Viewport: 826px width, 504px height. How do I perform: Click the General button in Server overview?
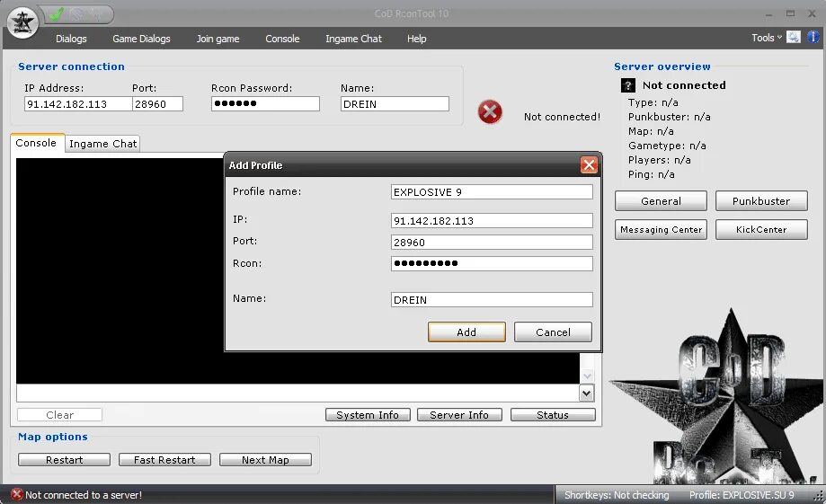click(x=662, y=200)
